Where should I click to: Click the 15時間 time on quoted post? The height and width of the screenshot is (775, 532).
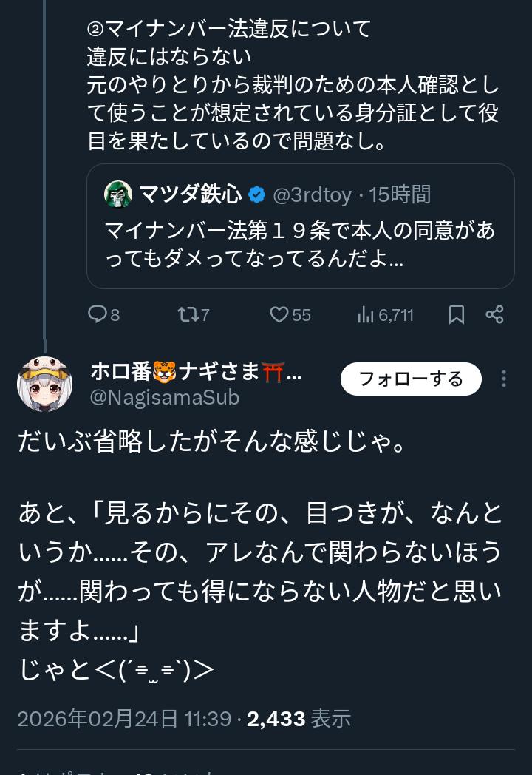[400, 194]
